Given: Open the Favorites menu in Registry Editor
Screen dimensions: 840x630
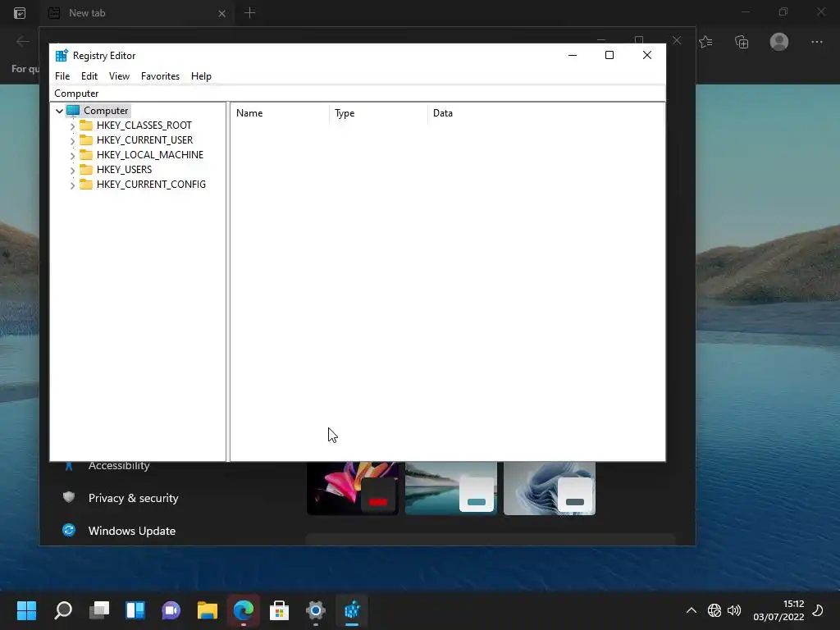Looking at the screenshot, I should [160, 76].
